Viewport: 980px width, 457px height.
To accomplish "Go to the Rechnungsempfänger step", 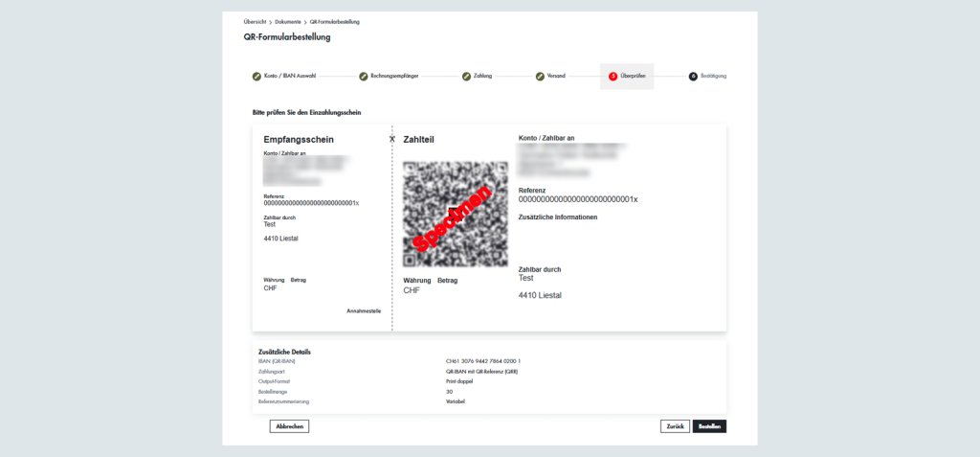I will coord(394,77).
